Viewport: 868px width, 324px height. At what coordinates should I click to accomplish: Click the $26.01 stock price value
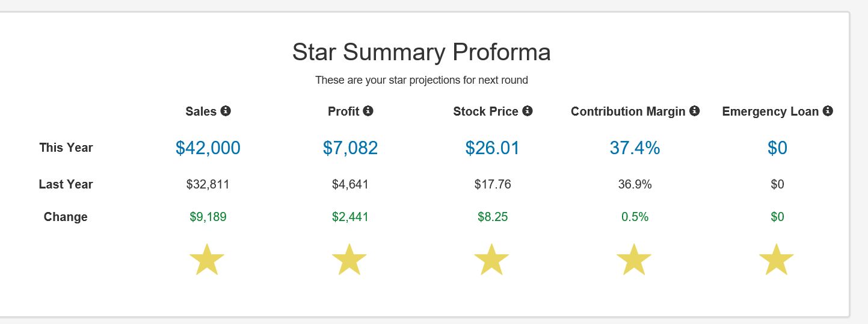pos(492,148)
